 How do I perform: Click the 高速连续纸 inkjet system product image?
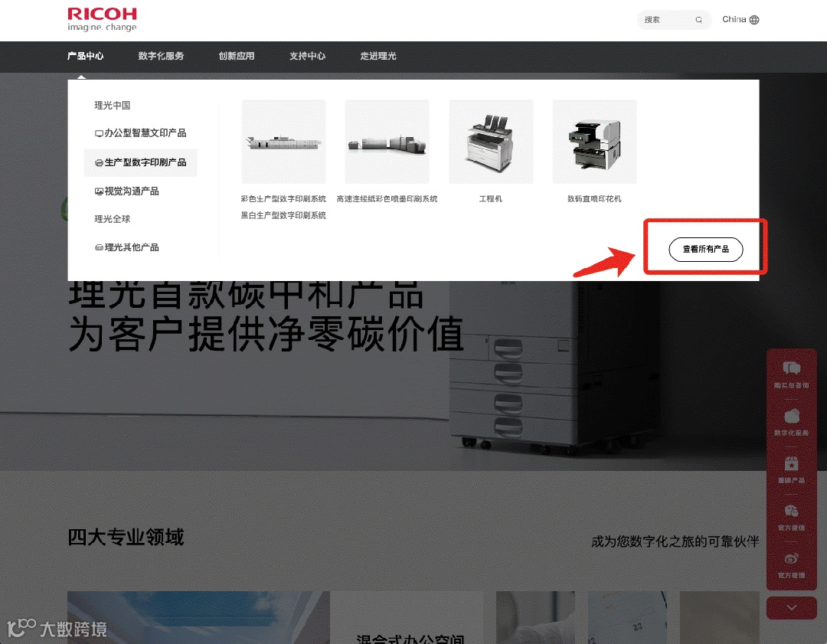coord(387,142)
